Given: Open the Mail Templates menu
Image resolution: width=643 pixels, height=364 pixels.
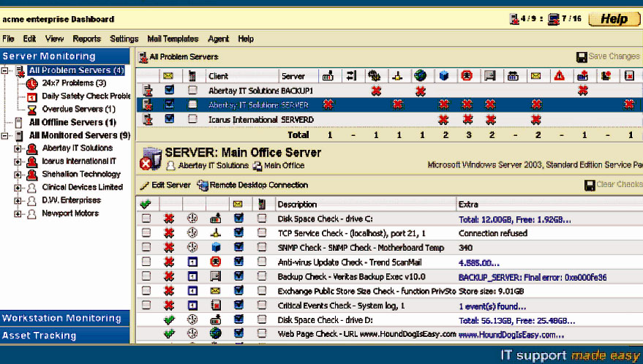Looking at the screenshot, I should [x=173, y=39].
